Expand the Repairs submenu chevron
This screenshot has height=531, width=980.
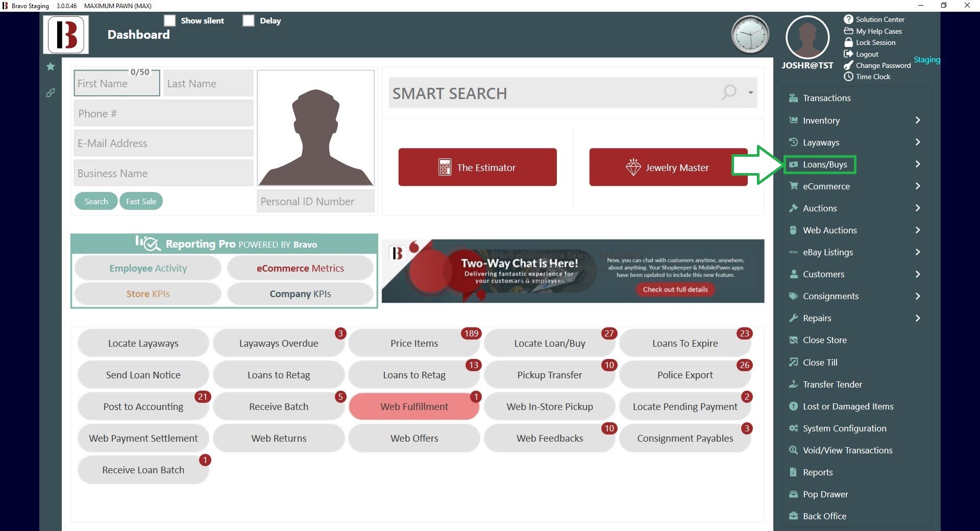coord(918,318)
